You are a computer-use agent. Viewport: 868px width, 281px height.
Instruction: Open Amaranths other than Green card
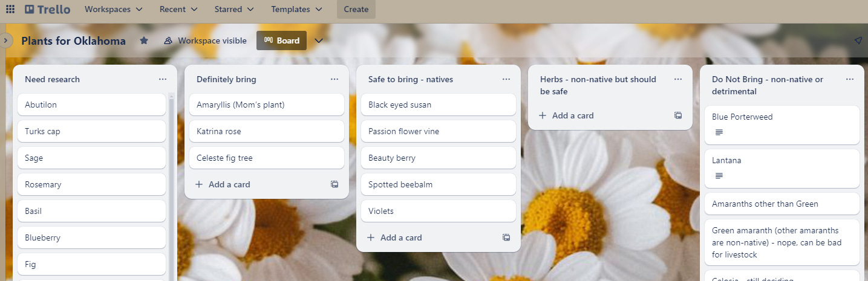(782, 204)
